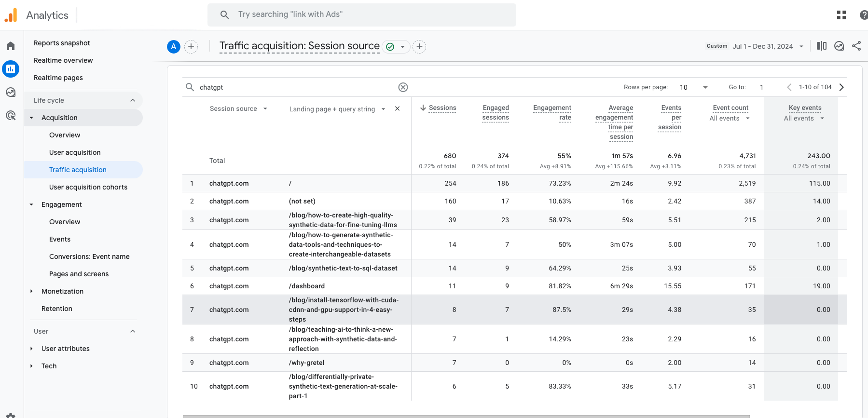Click the Share this report icon
Screen dimensions: 868x418
856,46
